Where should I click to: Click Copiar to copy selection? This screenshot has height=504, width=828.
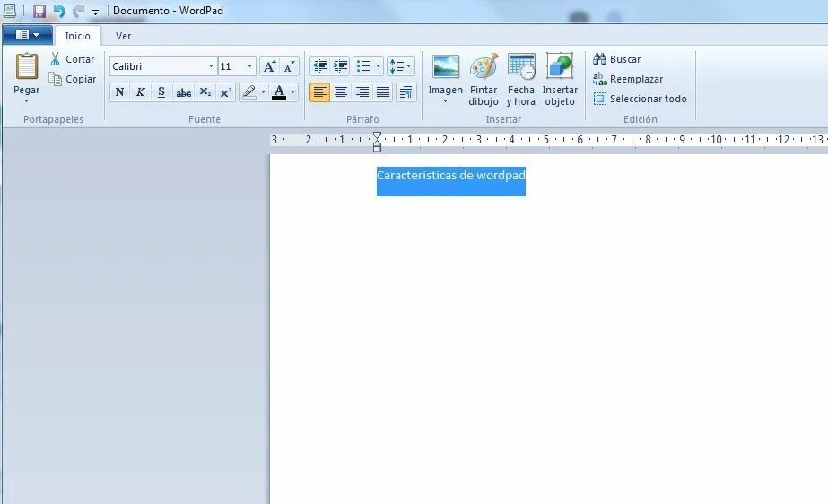click(73, 79)
